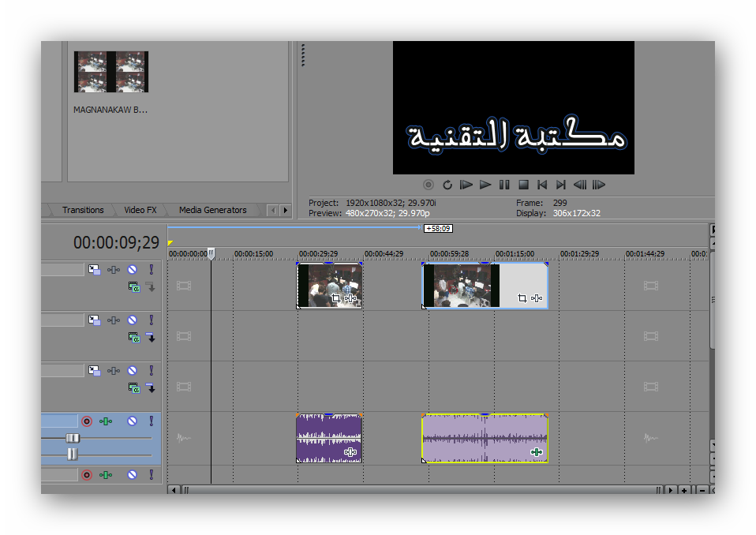Select the MAGNANAKAW B... media thumbnail

point(111,72)
